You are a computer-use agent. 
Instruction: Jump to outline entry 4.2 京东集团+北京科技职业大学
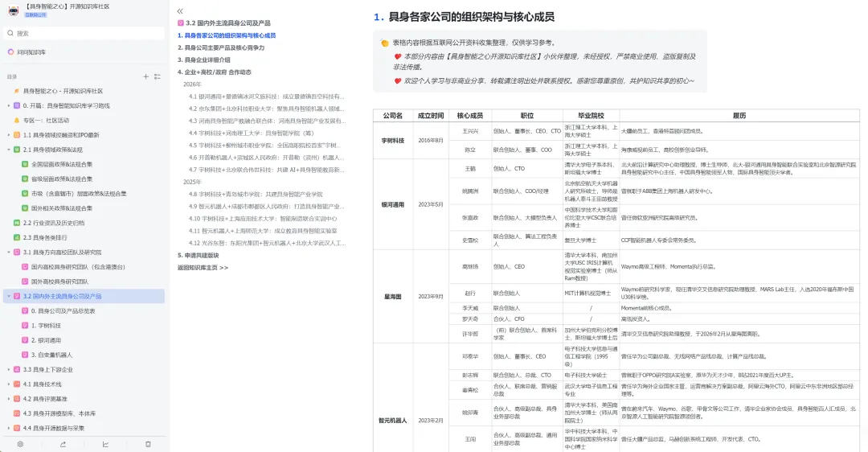tap(266, 109)
